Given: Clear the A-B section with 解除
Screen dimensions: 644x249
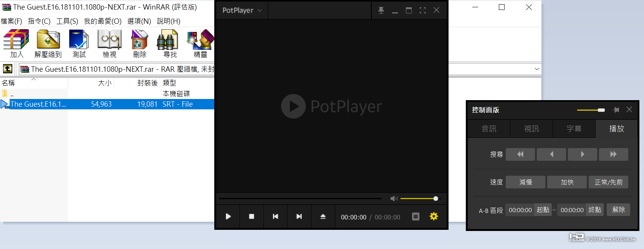Looking at the screenshot, I should coord(618,210).
